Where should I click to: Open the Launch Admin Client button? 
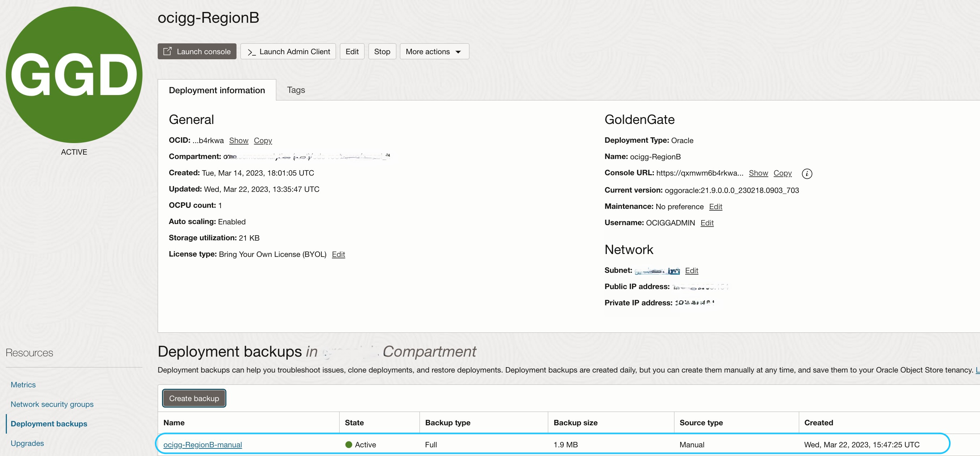click(x=288, y=51)
